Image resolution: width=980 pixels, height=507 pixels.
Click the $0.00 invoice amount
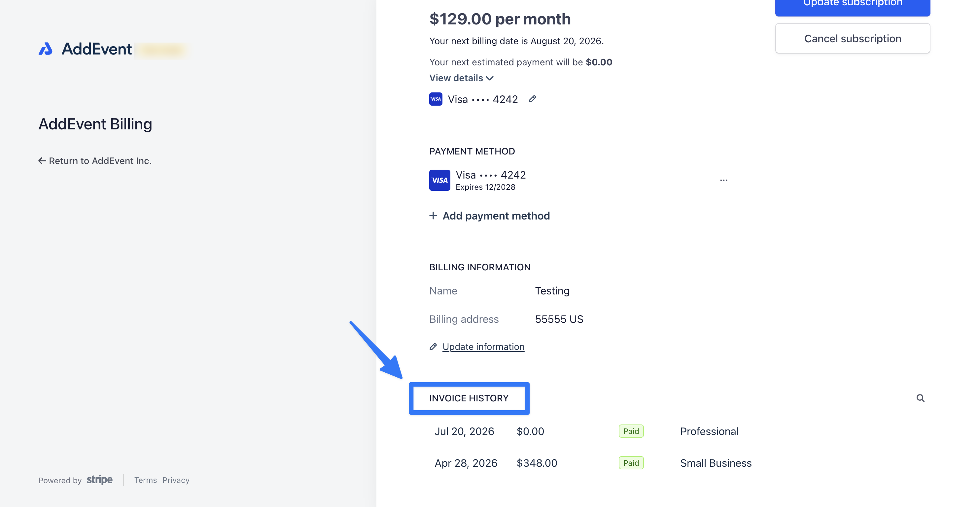click(x=530, y=431)
